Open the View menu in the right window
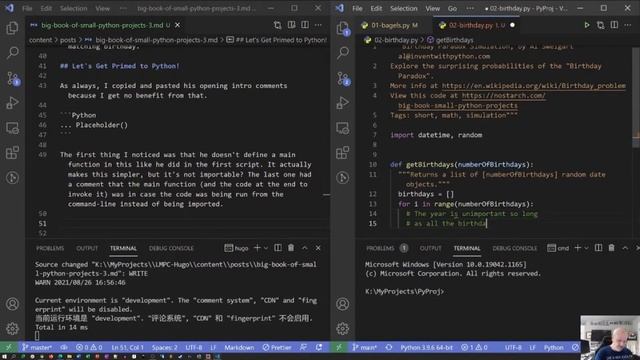This screenshot has height=360, width=640. click(x=433, y=8)
